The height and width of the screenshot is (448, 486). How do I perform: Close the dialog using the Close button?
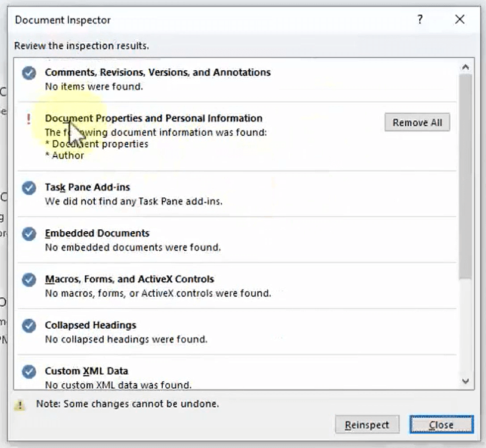tap(441, 425)
